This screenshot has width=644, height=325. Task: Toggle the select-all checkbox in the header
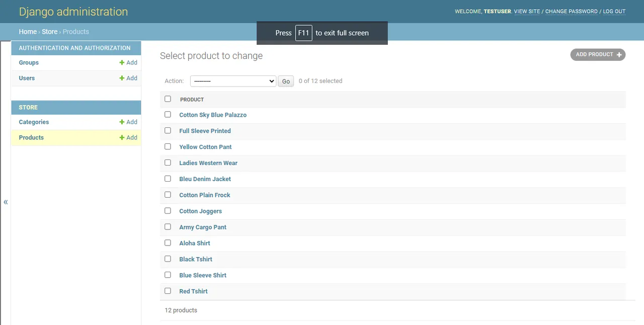coord(168,99)
